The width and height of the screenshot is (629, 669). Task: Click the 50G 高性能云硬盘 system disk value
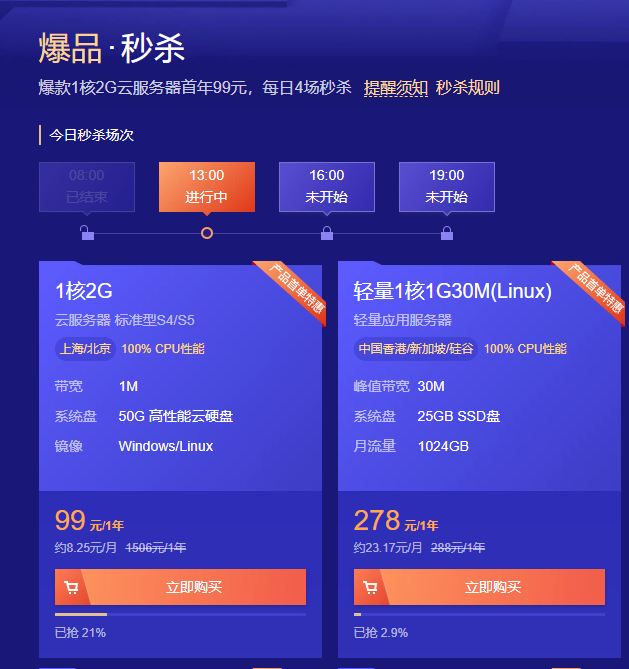tap(176, 416)
